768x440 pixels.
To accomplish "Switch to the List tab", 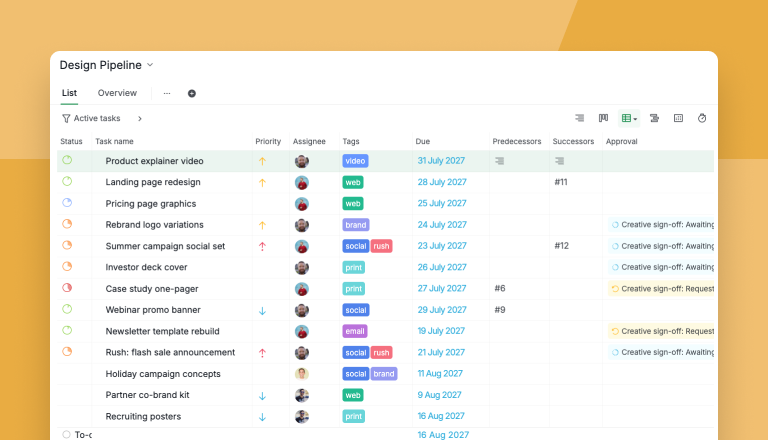I will [x=69, y=93].
